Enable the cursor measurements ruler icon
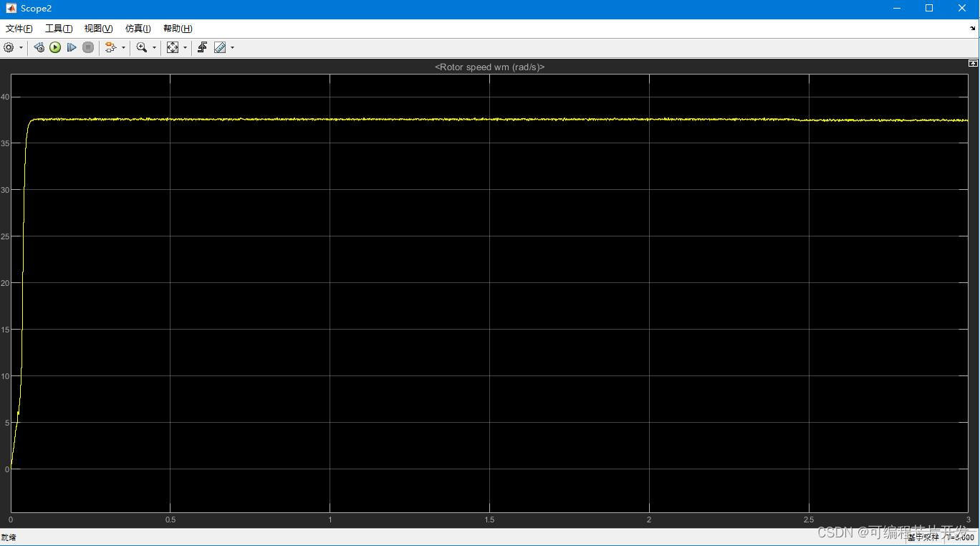 [x=220, y=47]
